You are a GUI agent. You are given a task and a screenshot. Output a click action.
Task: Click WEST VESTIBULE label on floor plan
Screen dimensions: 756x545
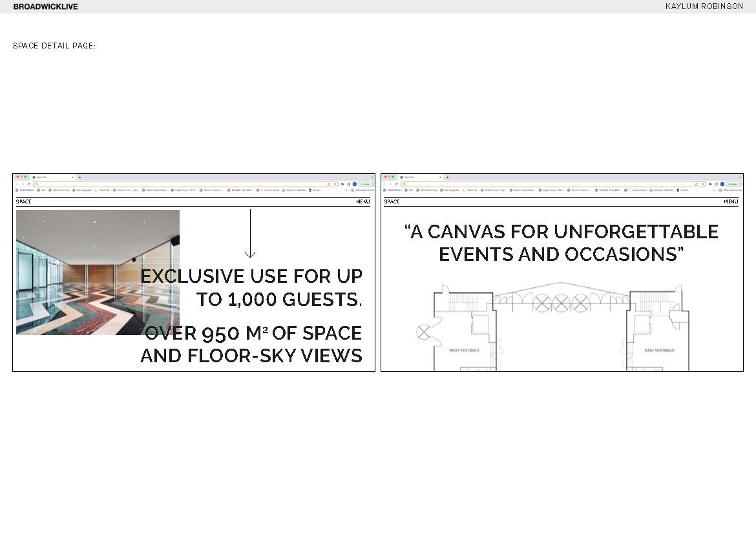tap(464, 351)
